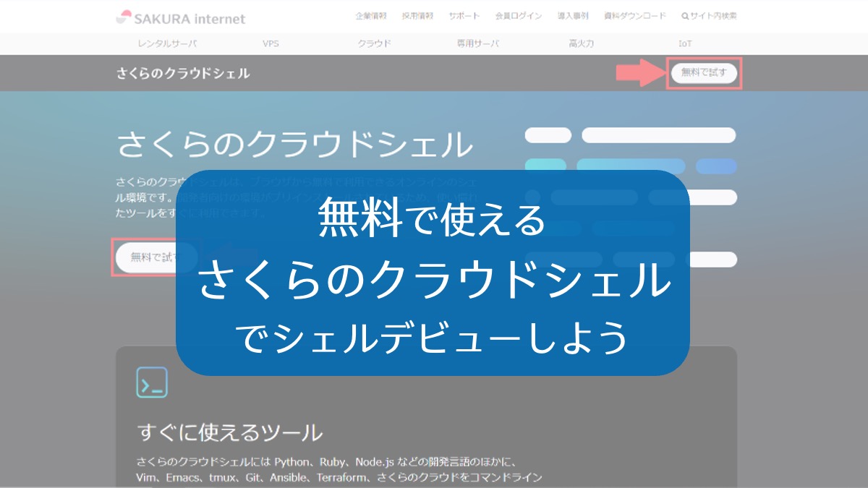Click the terminal prompt icon above すぐに使えるツール

(x=152, y=382)
